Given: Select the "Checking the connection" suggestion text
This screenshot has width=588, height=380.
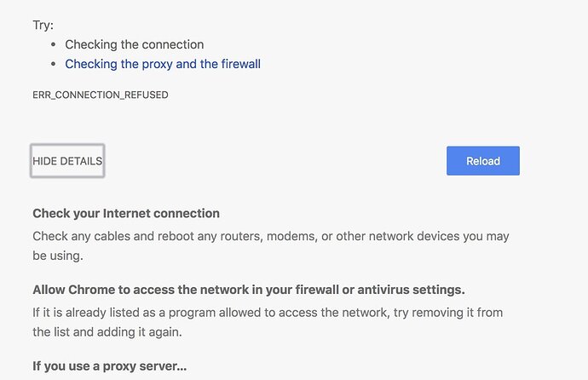Looking at the screenshot, I should 135,44.
